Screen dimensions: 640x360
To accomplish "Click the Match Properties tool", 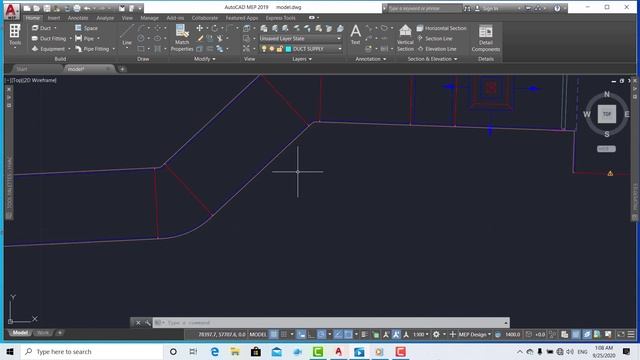I will [x=182, y=38].
